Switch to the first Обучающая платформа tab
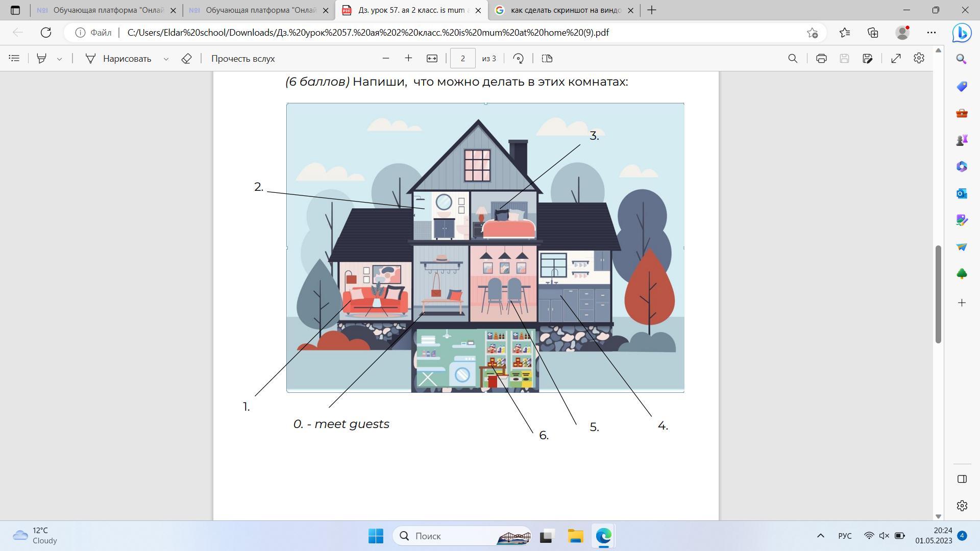The height and width of the screenshot is (551, 980). [x=102, y=10]
